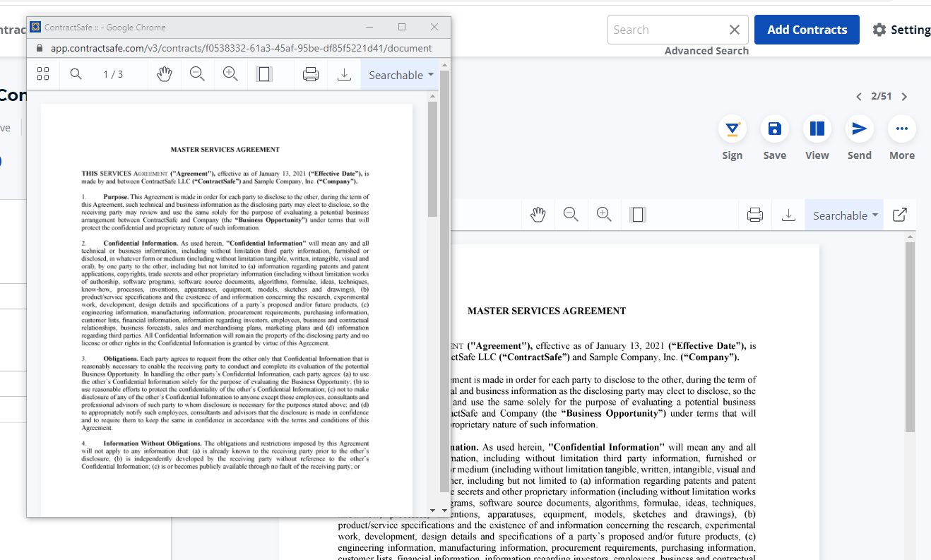Viewport: 931px width, 560px height.
Task: Download the document from main viewer
Action: [789, 215]
